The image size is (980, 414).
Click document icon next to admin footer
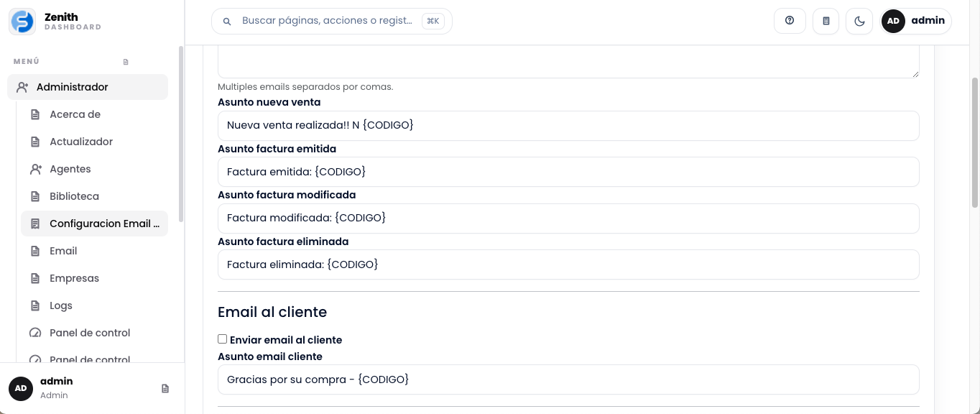point(165,388)
